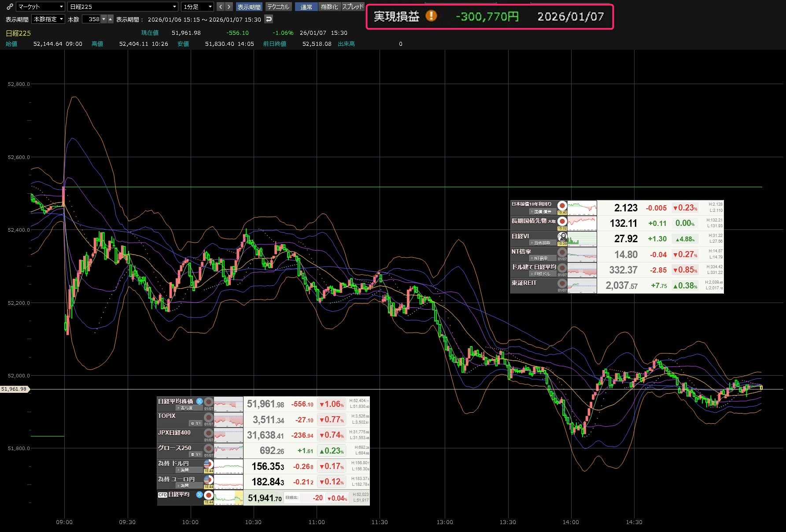Screen dimensions: 786x532
Task: Open the 1分足 timeframe dropdown
Action: click(x=198, y=7)
